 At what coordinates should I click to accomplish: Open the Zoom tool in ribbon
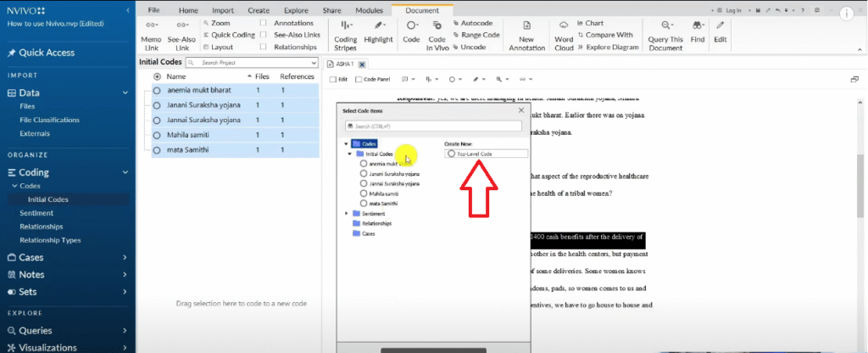pos(216,23)
